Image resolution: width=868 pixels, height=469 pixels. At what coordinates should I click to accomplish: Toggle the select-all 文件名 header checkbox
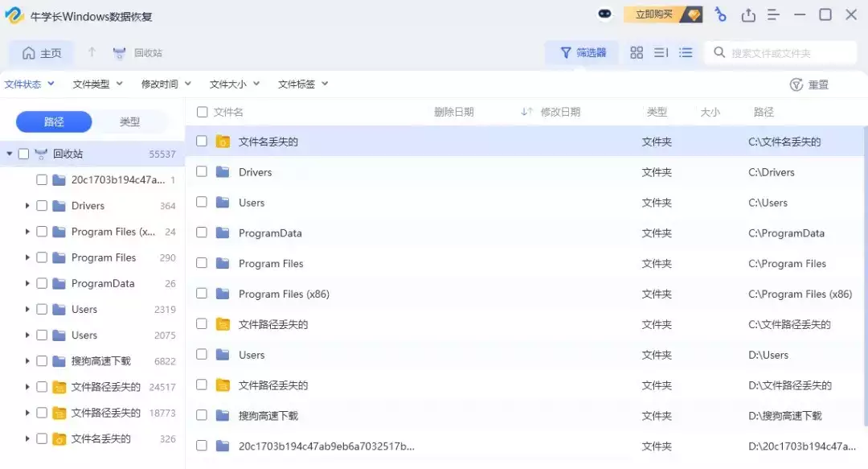click(202, 112)
